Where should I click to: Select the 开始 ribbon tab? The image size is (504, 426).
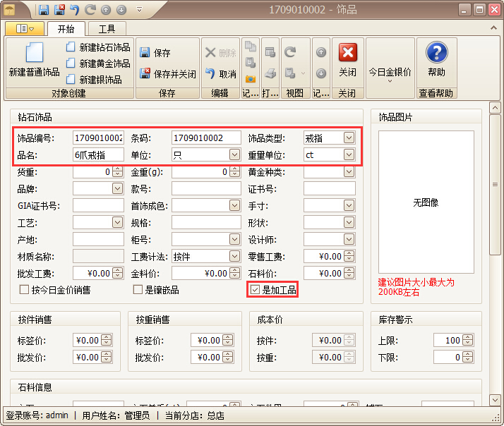pyautogui.click(x=66, y=29)
